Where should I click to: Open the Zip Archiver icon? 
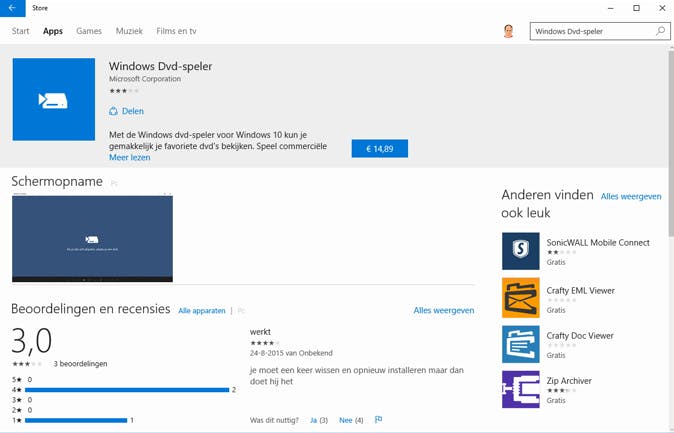pos(521,390)
